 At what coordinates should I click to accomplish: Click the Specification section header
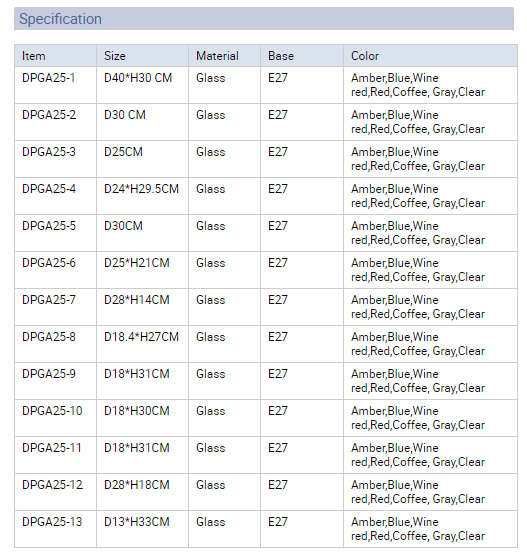coord(264,18)
